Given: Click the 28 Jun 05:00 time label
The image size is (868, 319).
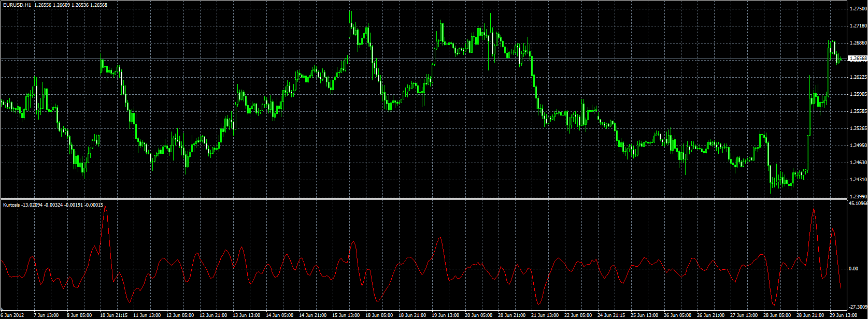Looking at the screenshot, I should pyautogui.click(x=777, y=315).
